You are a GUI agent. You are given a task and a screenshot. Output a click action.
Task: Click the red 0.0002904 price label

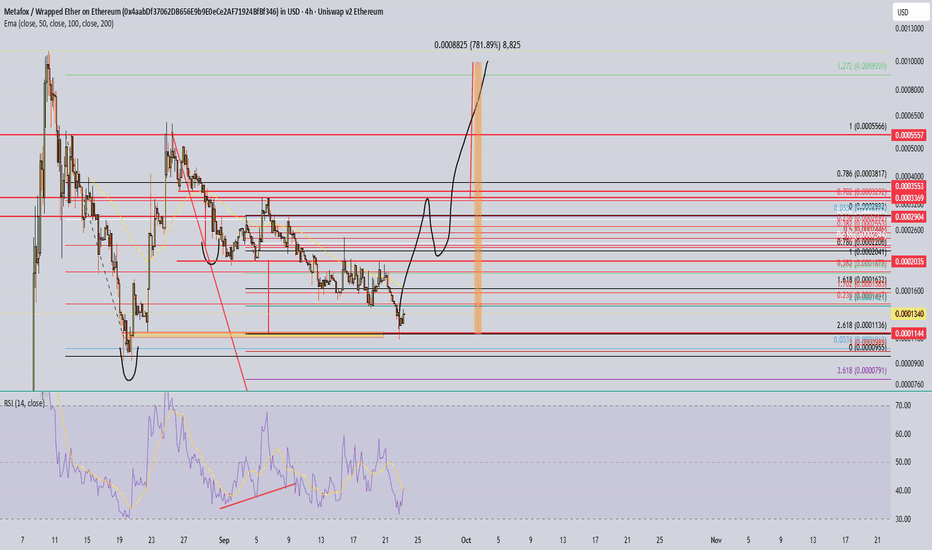(909, 217)
